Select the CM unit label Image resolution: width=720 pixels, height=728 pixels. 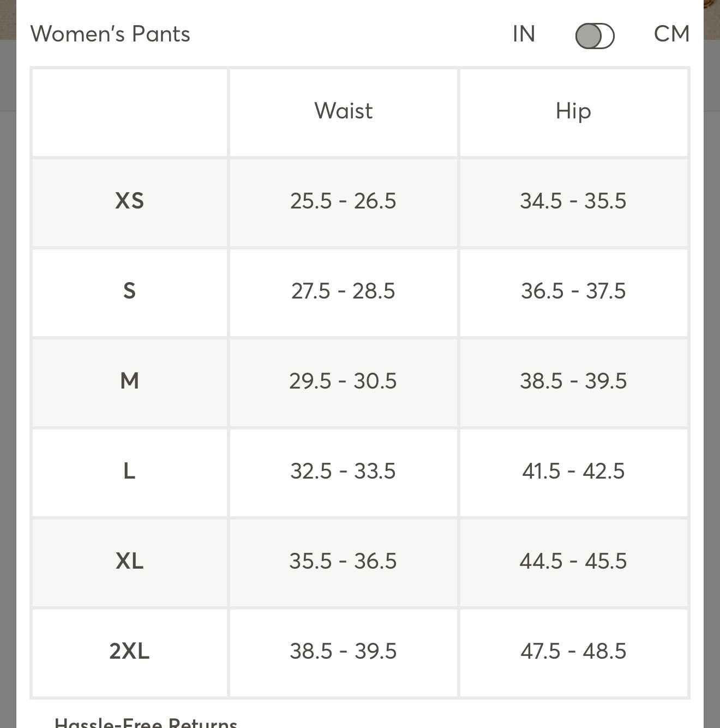click(x=671, y=34)
